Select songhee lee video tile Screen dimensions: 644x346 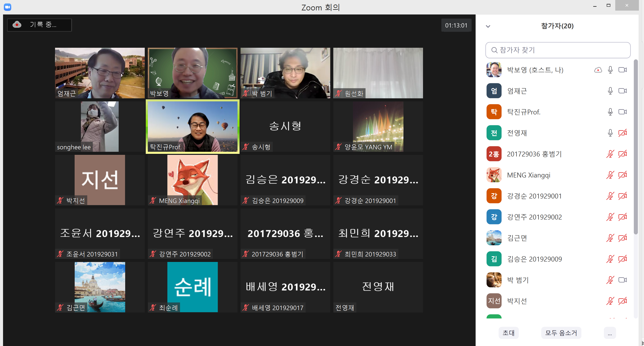click(x=100, y=126)
